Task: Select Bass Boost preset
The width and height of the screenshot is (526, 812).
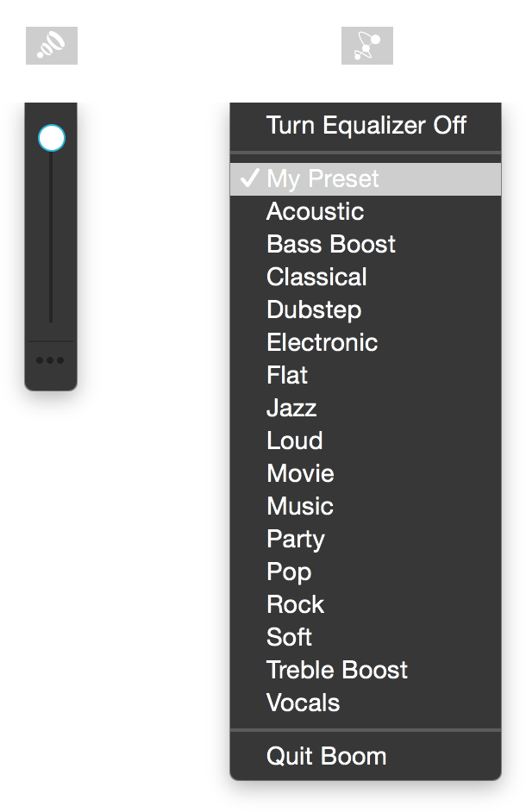Action: coord(366,245)
